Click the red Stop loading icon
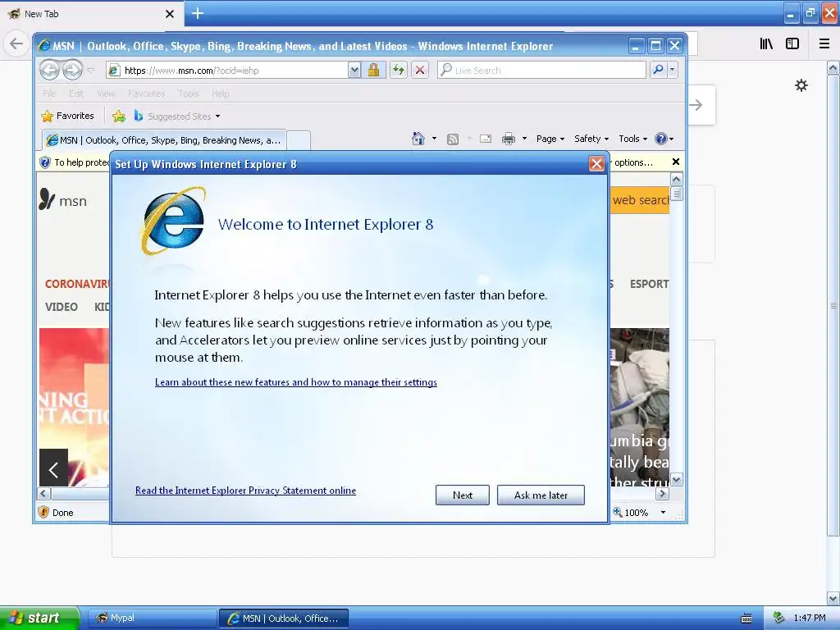This screenshot has width=840, height=630. point(420,70)
